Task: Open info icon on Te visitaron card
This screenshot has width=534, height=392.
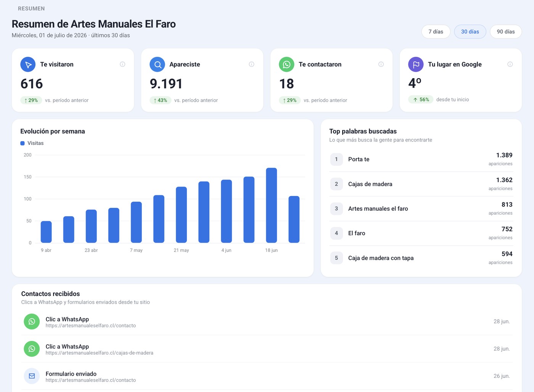Action: click(122, 64)
